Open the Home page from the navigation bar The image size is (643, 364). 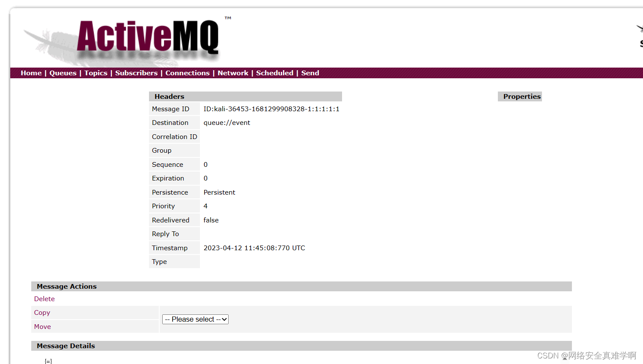pyautogui.click(x=31, y=73)
